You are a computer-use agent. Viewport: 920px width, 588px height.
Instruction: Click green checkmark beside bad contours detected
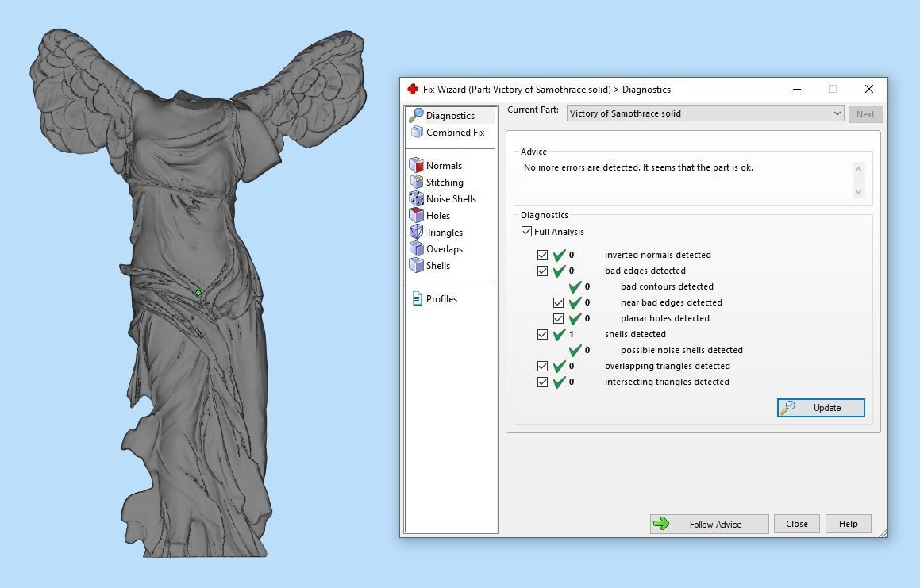pyautogui.click(x=575, y=286)
